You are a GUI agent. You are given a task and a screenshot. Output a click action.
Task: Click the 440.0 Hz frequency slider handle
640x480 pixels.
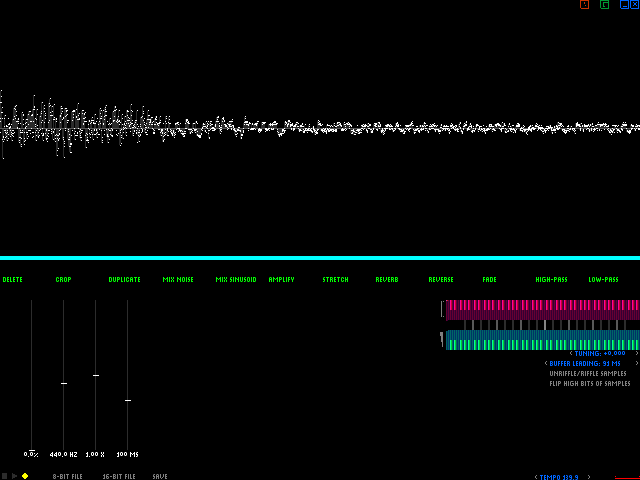tap(63, 383)
